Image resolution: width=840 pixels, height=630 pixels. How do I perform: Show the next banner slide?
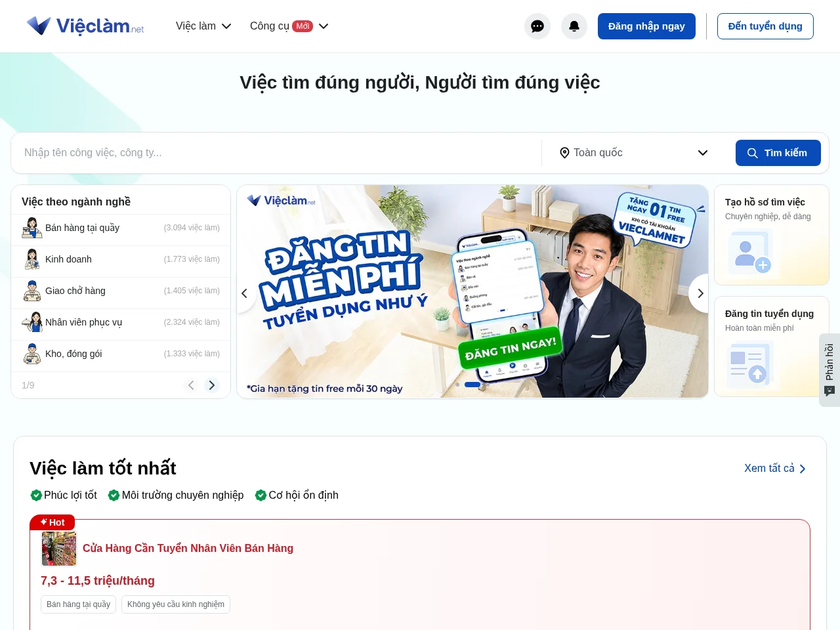[x=700, y=293]
